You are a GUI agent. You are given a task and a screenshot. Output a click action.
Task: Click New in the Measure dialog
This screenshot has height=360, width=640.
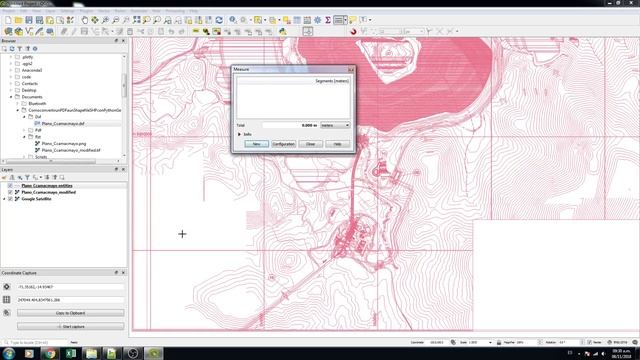256,144
